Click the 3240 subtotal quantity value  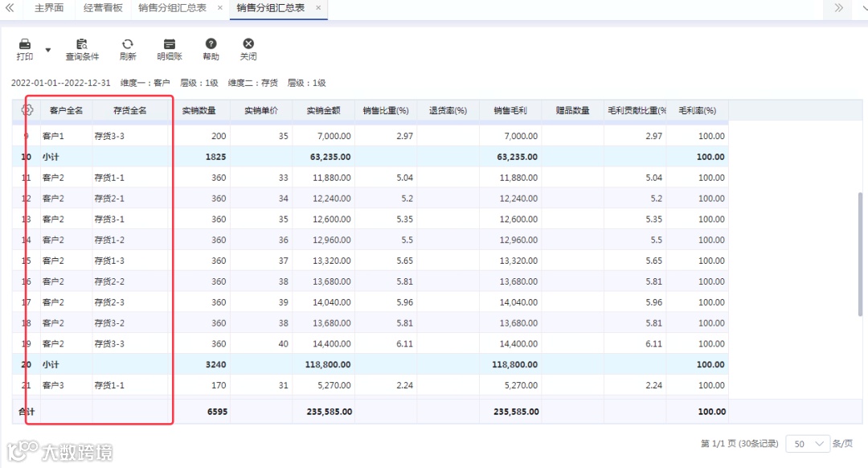tap(215, 364)
